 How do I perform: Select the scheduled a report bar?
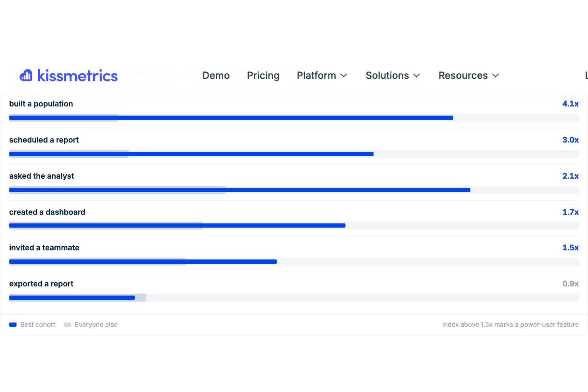click(x=294, y=154)
